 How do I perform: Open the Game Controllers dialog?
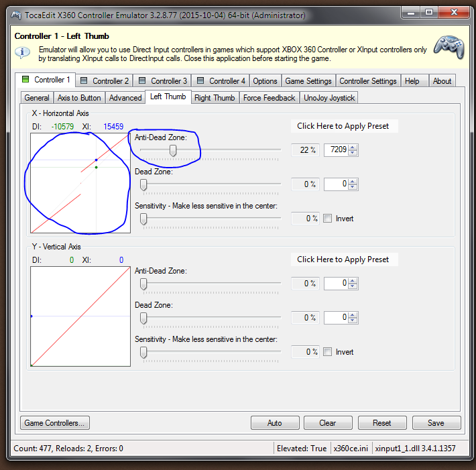[55, 422]
